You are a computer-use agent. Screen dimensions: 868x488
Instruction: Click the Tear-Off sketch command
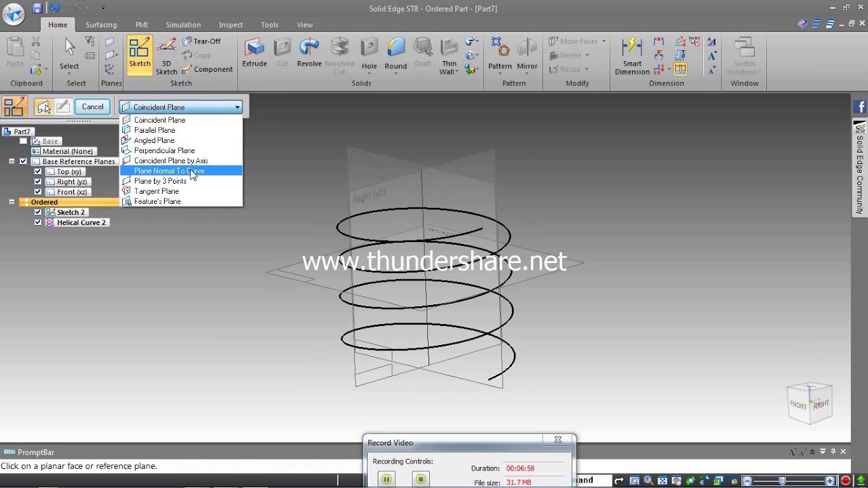[x=201, y=41]
